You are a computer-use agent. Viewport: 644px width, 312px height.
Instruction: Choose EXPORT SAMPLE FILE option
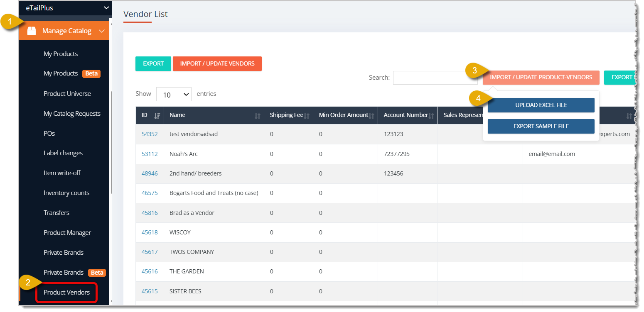(541, 126)
